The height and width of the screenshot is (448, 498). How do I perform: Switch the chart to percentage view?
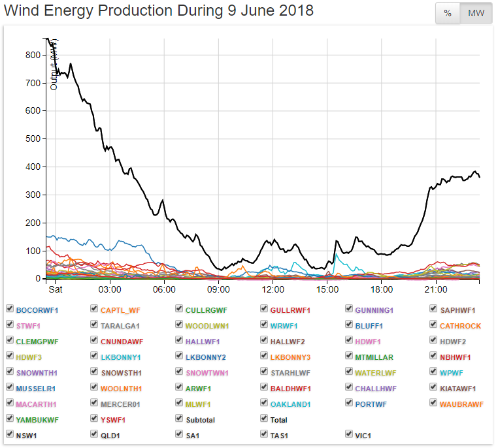[x=448, y=14]
